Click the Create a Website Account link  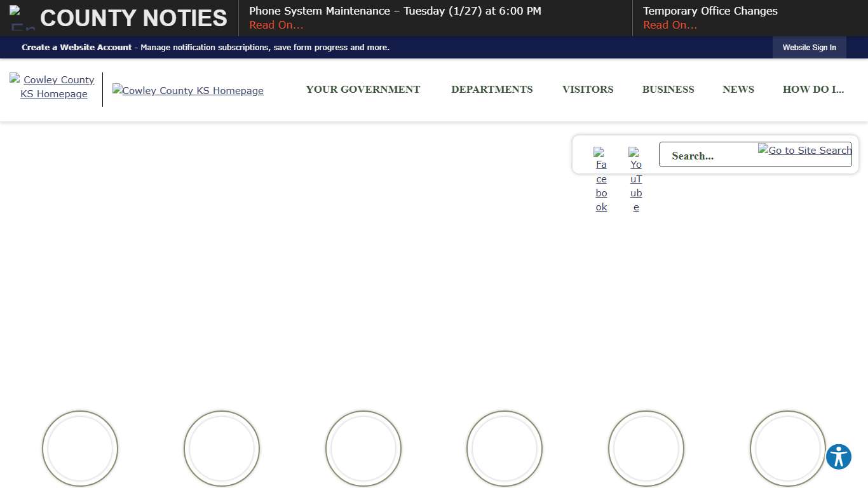76,47
